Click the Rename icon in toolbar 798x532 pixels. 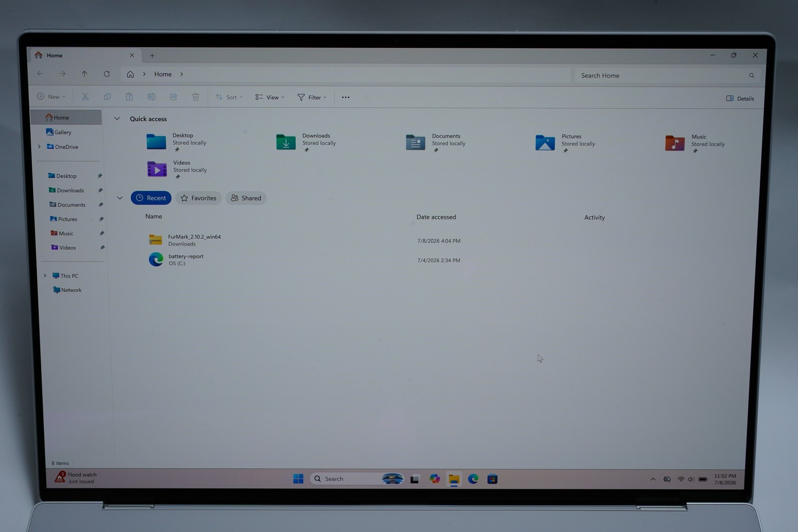[152, 97]
